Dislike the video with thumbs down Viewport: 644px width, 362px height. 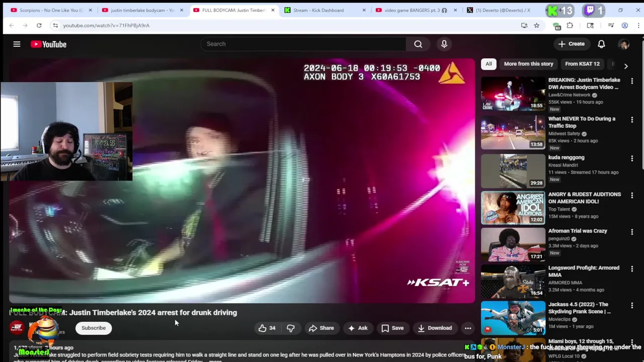(x=290, y=328)
